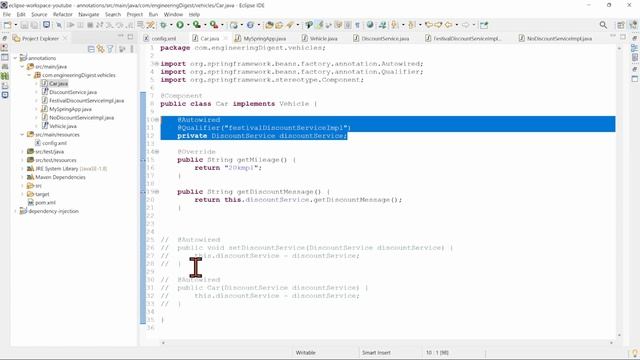This screenshot has height=360, width=640.
Task: Select config.xml in the project tree
Action: 51,143
